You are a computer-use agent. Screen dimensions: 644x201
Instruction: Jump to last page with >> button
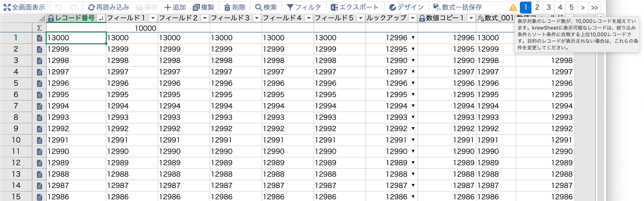click(x=594, y=7)
